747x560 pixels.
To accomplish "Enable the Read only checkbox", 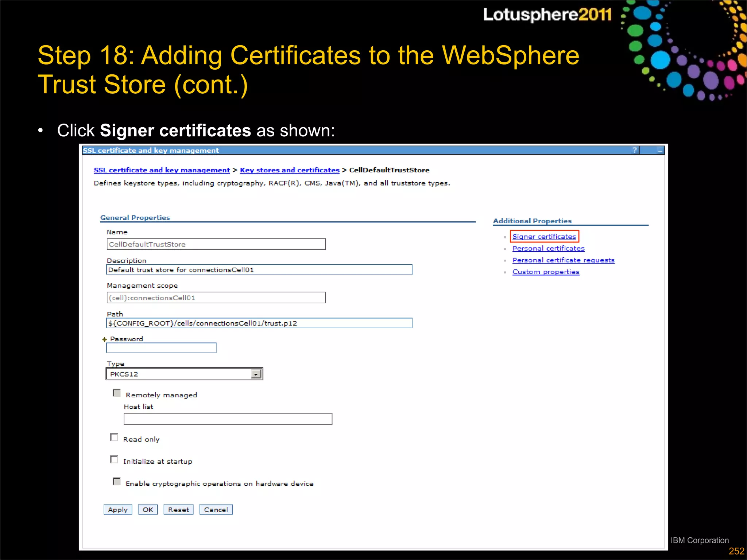I will 114,437.
